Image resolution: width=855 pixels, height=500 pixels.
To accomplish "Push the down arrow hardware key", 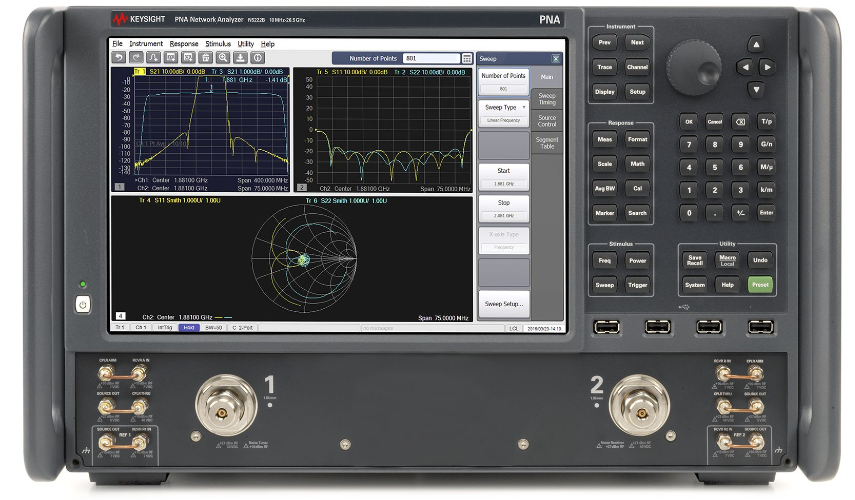I will [756, 89].
